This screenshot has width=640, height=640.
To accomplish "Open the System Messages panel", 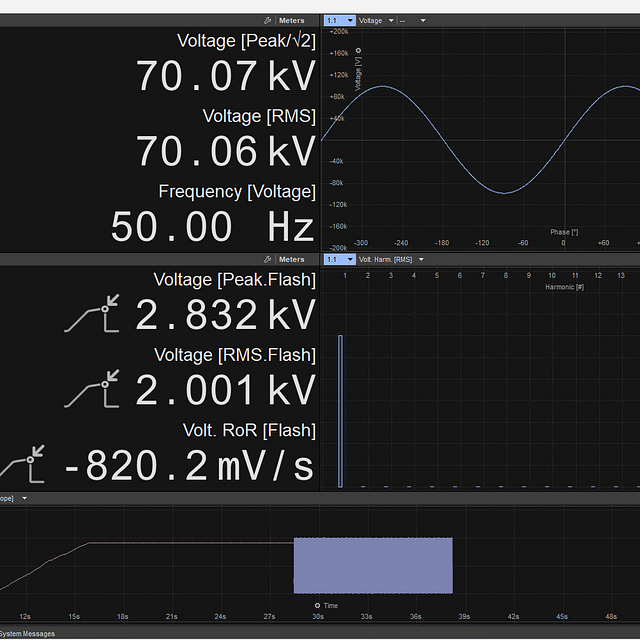I will coord(28,634).
